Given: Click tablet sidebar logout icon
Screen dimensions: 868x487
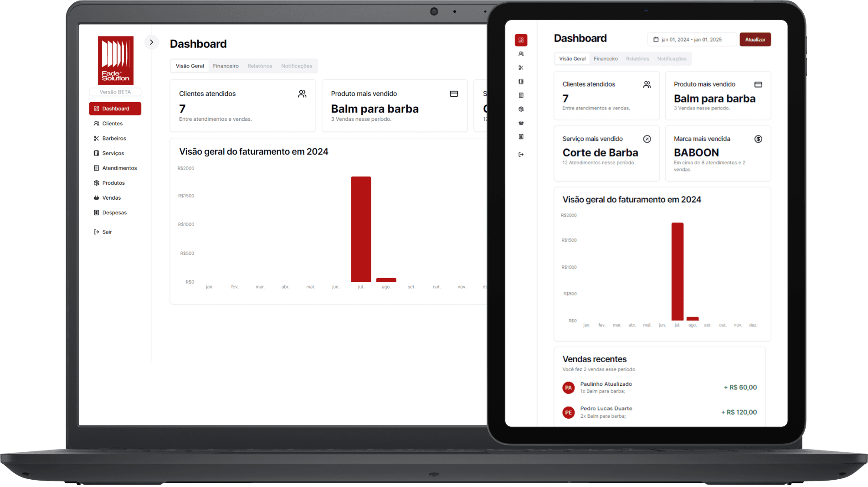Looking at the screenshot, I should point(521,155).
